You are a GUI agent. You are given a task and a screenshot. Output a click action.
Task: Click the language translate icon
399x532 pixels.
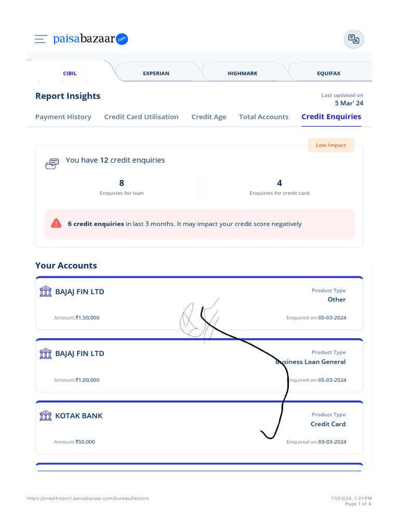(354, 39)
